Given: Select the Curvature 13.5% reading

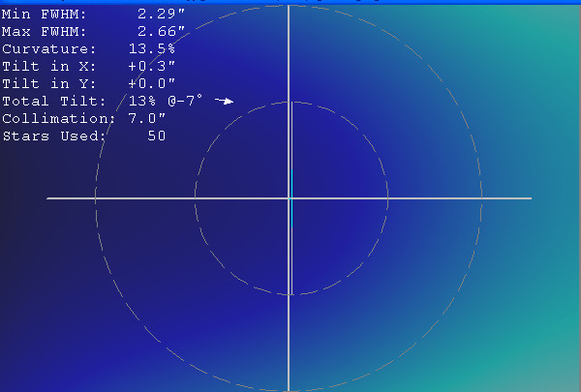Looking at the screenshot, I should point(151,48).
